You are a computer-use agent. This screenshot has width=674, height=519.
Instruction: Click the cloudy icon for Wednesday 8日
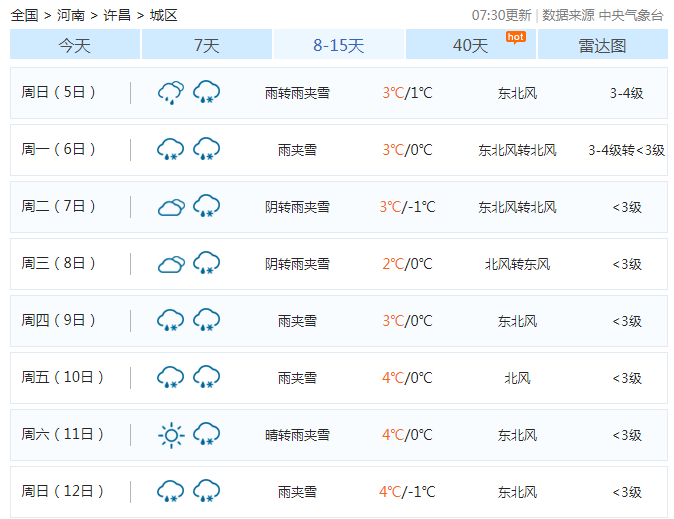pos(171,264)
